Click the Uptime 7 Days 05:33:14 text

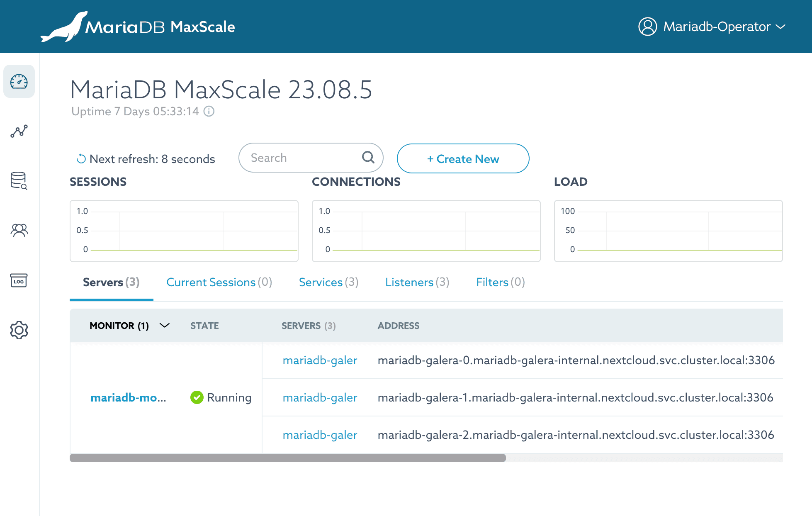(135, 111)
